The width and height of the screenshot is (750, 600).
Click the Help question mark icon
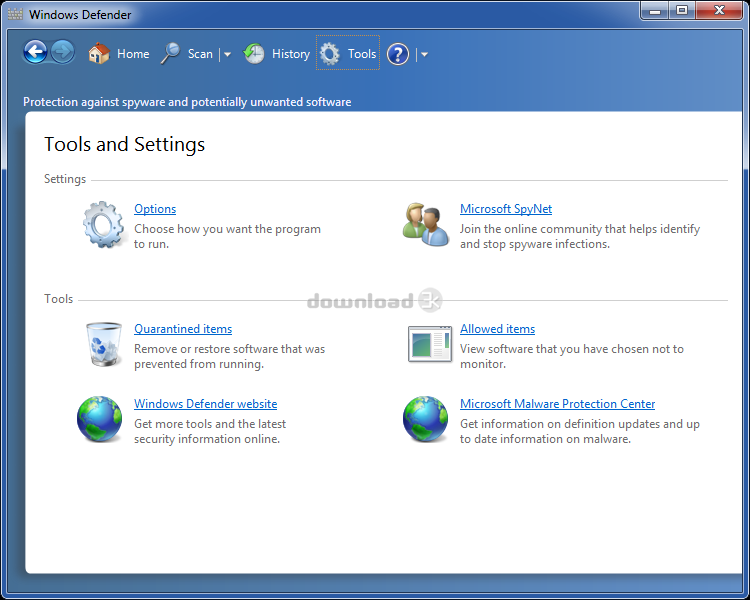point(398,54)
